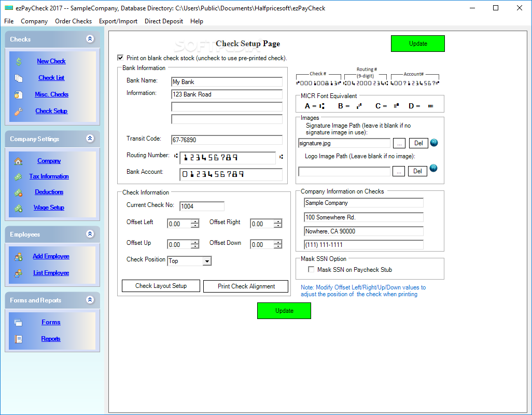Viewport: 532px width, 415px height.
Task: Click the papers icon beside Check List
Action: coord(19,78)
